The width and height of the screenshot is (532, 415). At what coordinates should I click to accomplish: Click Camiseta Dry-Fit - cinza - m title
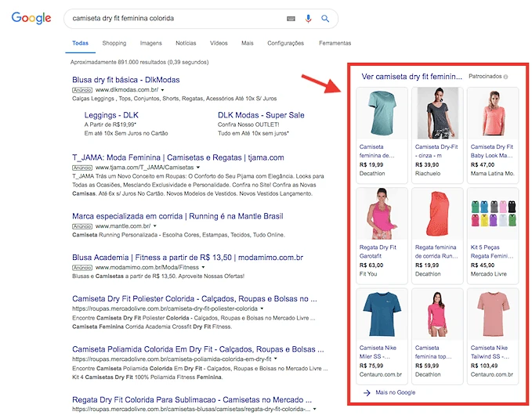tap(436, 151)
